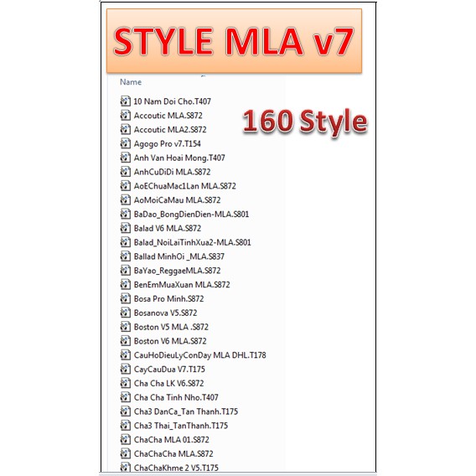
Task: Click the file icon beside Ballad MinhOi _MLA.S837
Action: click(126, 256)
